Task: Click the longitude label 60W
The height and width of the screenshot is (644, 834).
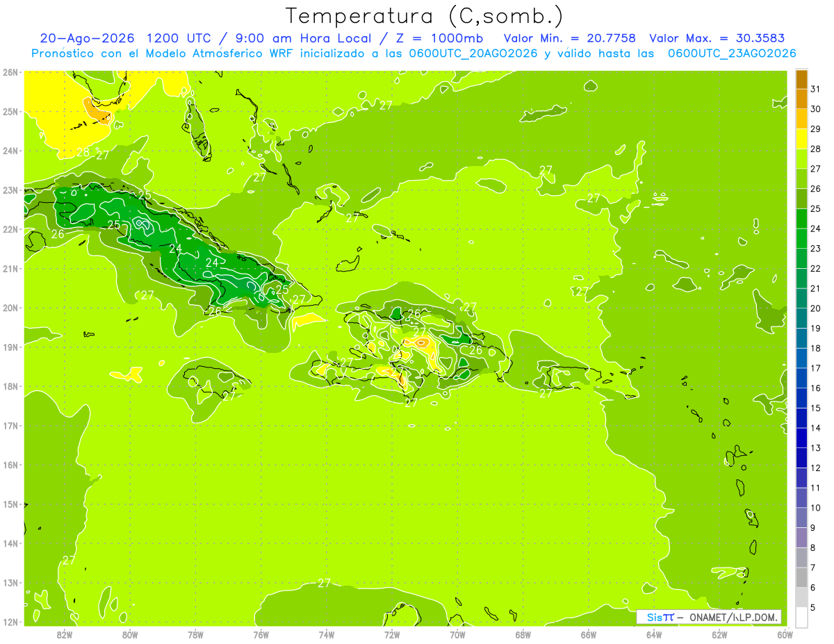Action: click(785, 634)
